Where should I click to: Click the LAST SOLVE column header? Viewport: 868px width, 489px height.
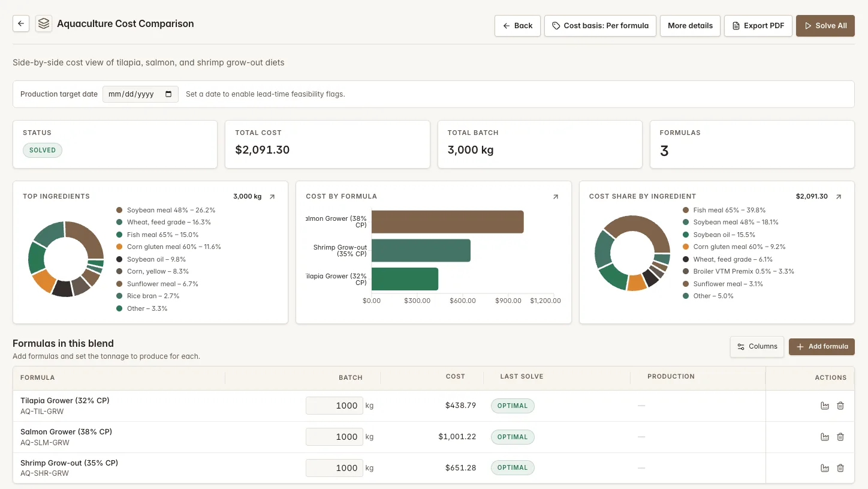click(x=522, y=376)
